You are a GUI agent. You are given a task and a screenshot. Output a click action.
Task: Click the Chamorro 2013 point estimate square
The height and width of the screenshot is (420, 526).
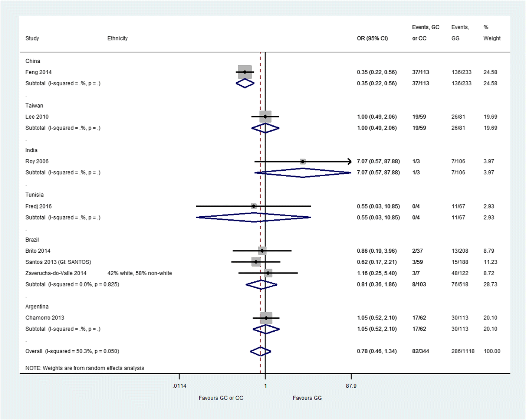tap(266, 318)
